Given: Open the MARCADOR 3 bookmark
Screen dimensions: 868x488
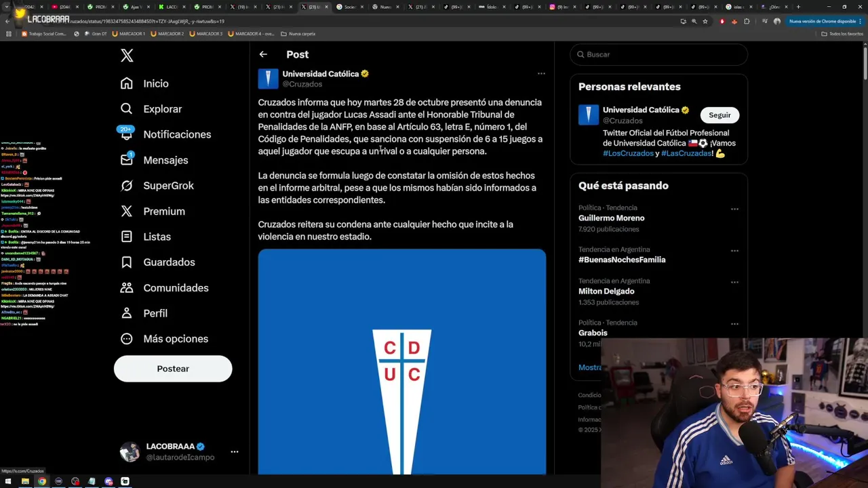Looking at the screenshot, I should pos(206,33).
